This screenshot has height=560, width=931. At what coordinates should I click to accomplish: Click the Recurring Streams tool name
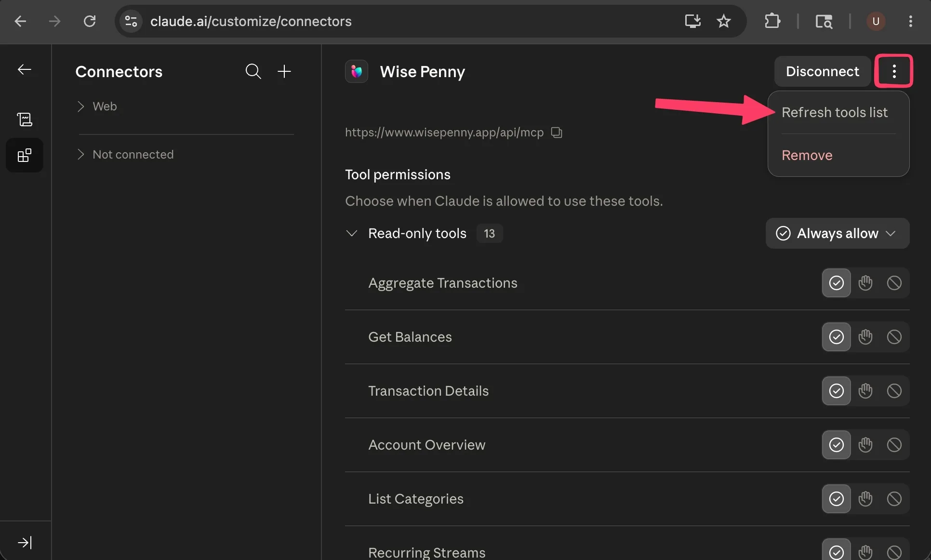click(427, 552)
